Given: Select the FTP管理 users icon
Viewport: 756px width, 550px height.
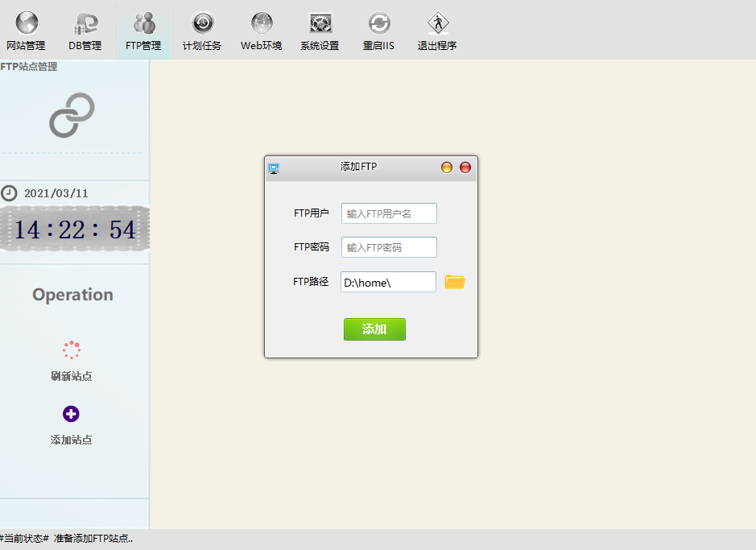Looking at the screenshot, I should pyautogui.click(x=143, y=23).
